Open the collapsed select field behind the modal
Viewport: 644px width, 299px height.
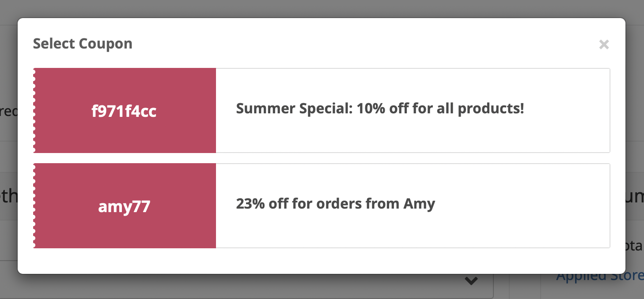(x=471, y=280)
